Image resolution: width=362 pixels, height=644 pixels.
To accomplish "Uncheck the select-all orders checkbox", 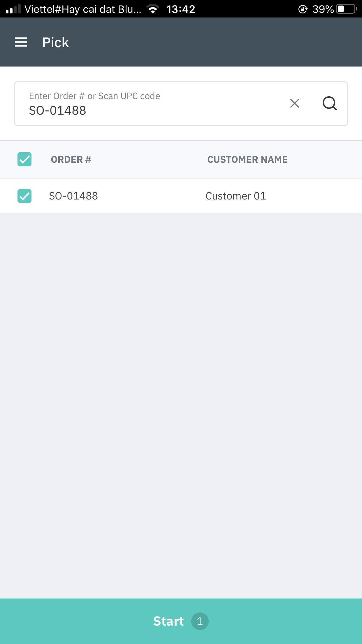I will point(24,159).
